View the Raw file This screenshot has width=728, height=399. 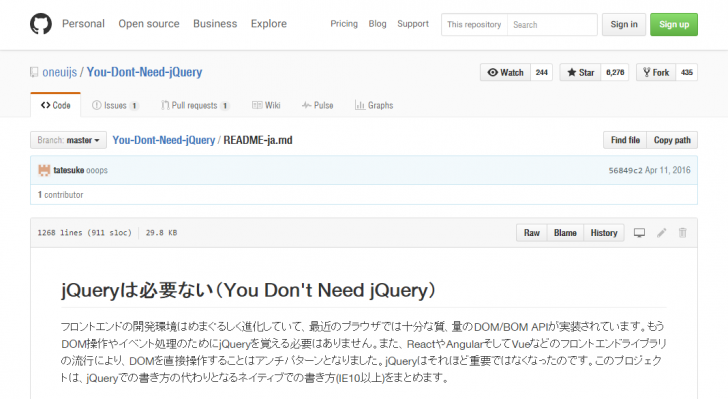tap(532, 233)
